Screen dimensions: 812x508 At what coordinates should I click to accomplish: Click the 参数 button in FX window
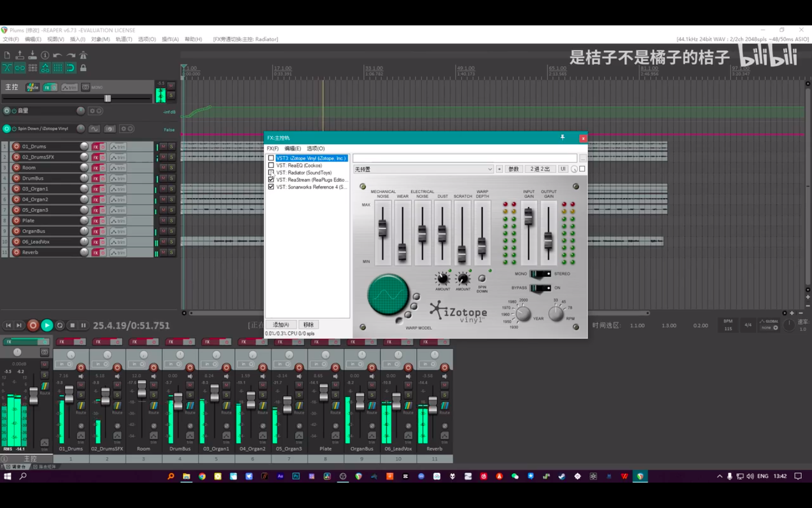tap(514, 169)
